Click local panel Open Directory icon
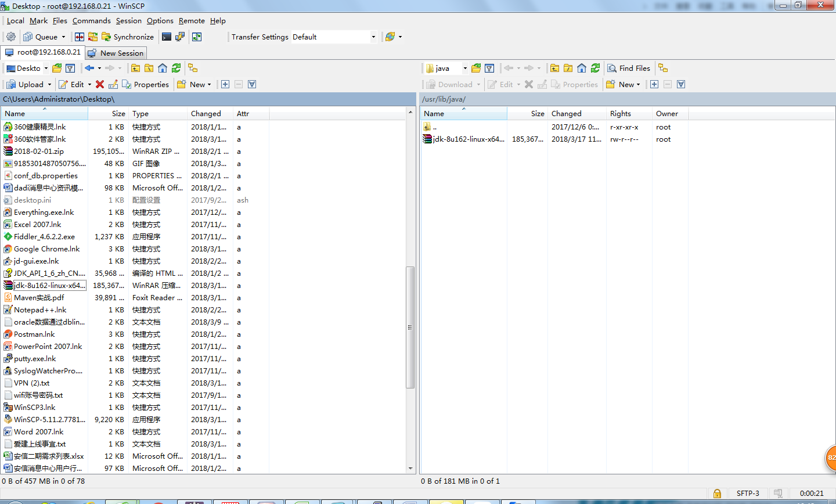This screenshot has height=504, width=836. tap(57, 68)
